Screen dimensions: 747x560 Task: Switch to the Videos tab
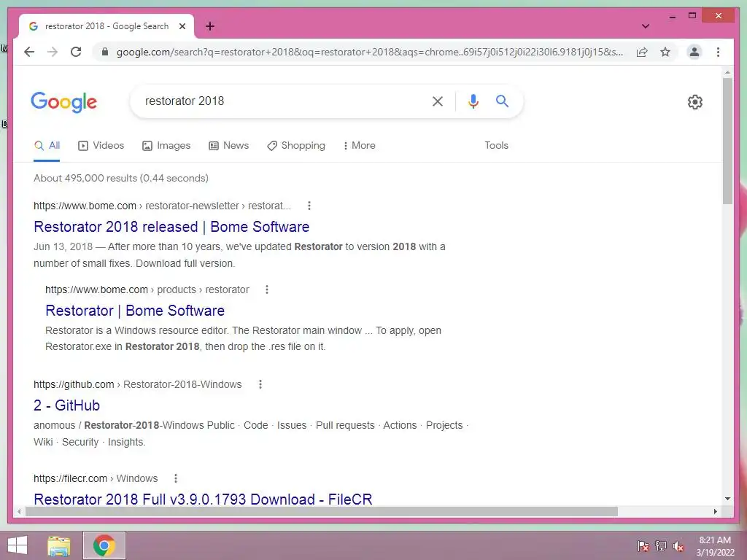[101, 146]
